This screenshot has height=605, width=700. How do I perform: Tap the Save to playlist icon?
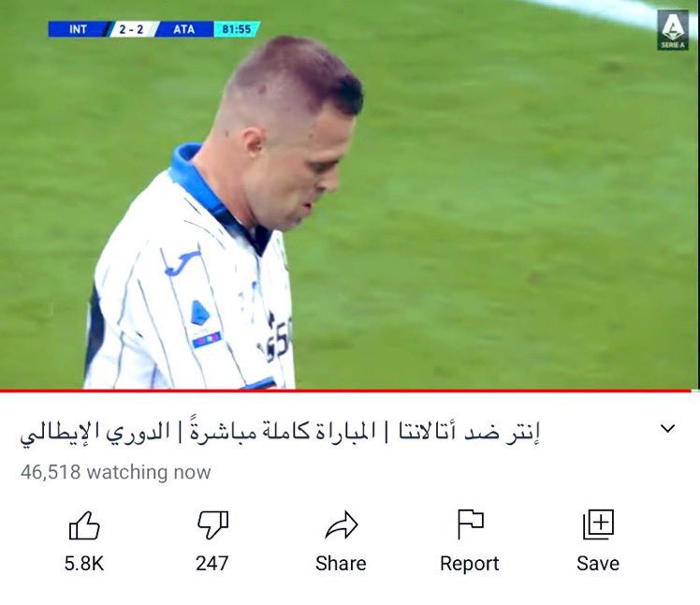tap(598, 524)
